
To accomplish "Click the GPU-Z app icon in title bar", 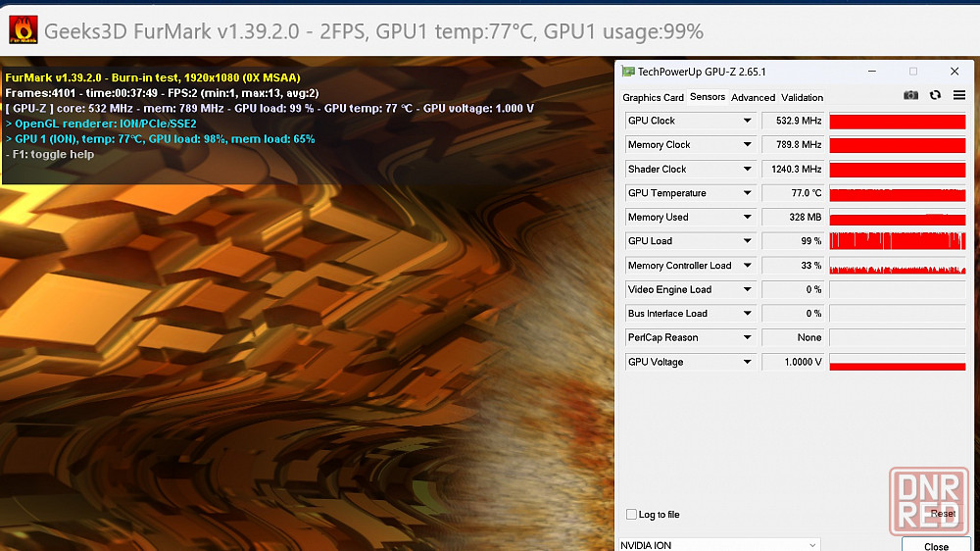I will pyautogui.click(x=627, y=72).
